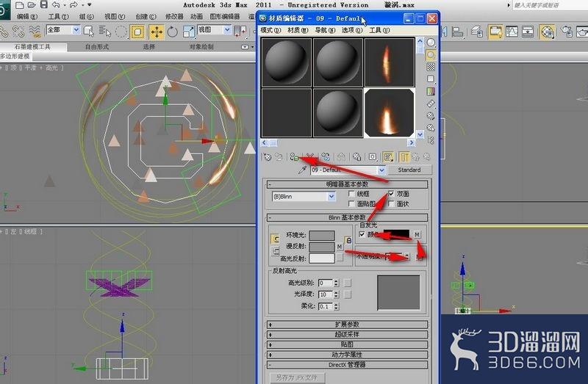
Task: Open the (B)Blinn shader dropdown
Action: [x=304, y=196]
